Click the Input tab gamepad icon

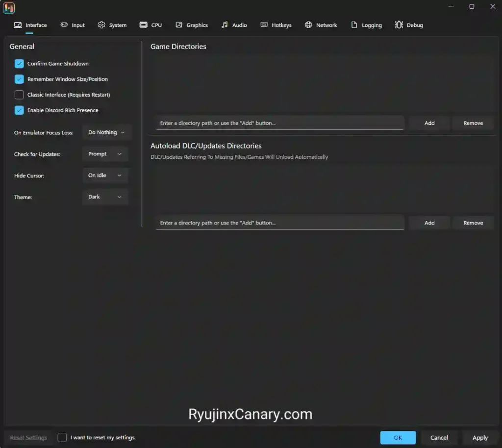coord(64,25)
